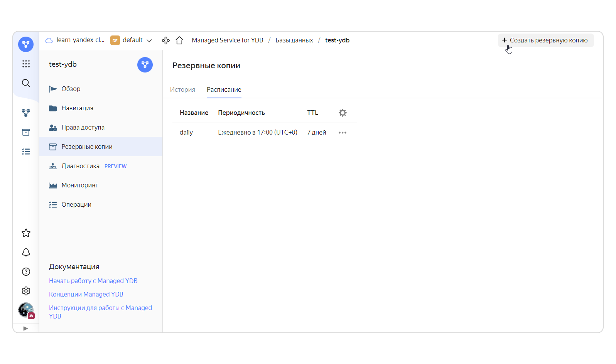Open the Базы данных breadcrumb
The image size is (616, 364).
[294, 40]
